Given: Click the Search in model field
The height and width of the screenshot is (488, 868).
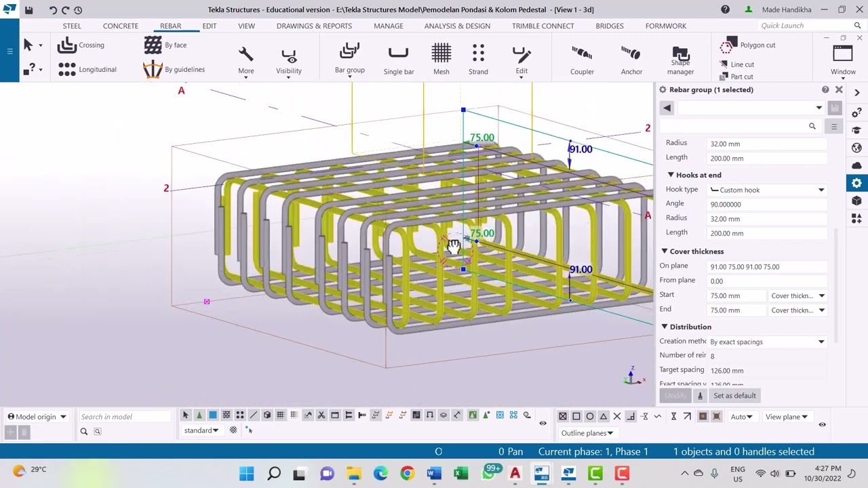Looking at the screenshot, I should click(124, 417).
